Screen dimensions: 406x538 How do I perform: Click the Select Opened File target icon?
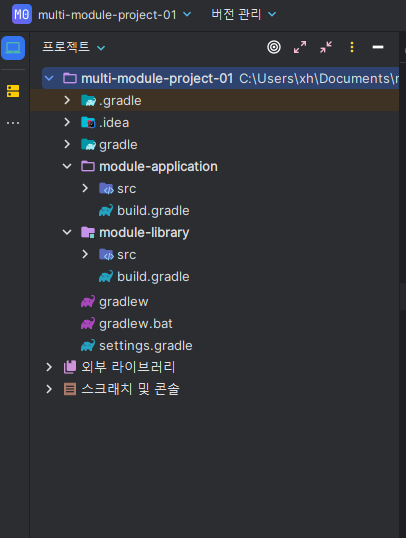[274, 47]
